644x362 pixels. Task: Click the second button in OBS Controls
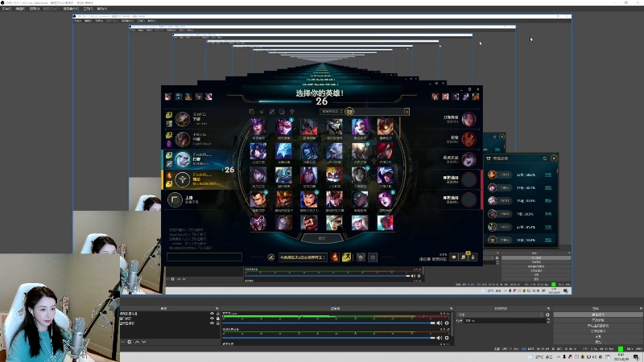(x=598, y=319)
